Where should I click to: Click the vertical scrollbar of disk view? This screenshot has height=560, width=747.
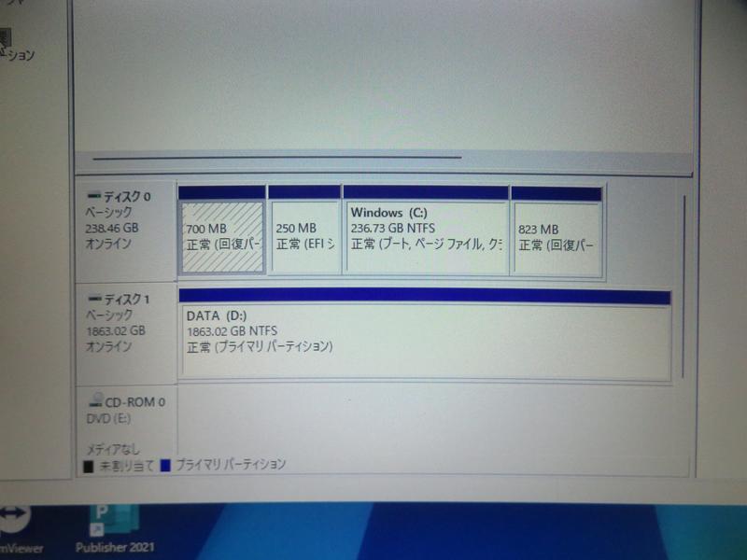click(x=684, y=287)
